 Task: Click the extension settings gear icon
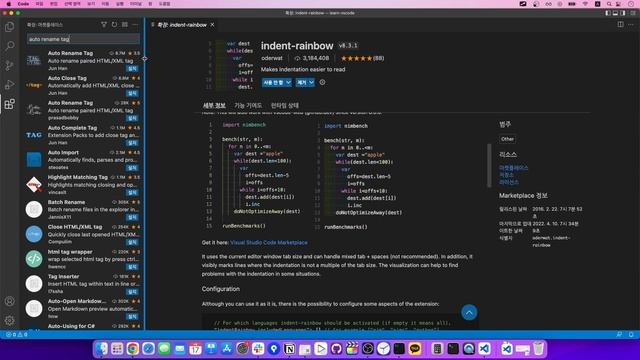(x=322, y=82)
